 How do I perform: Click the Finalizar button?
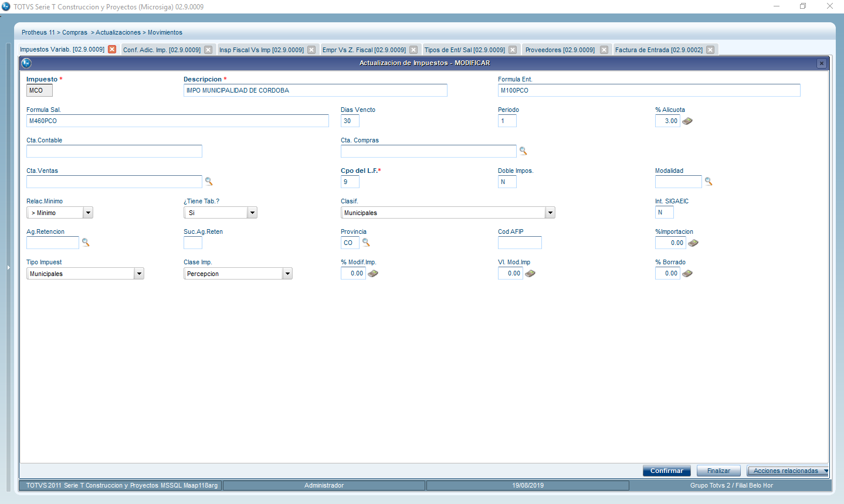coord(718,471)
